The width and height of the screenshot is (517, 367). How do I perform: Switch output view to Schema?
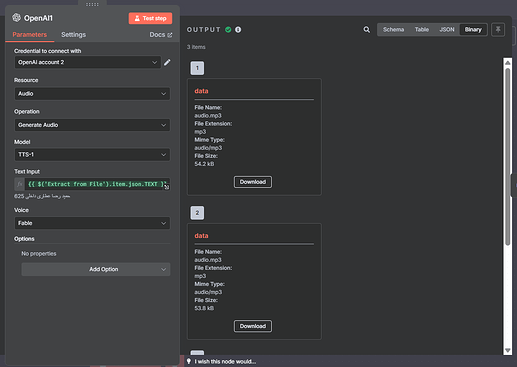[x=393, y=30]
